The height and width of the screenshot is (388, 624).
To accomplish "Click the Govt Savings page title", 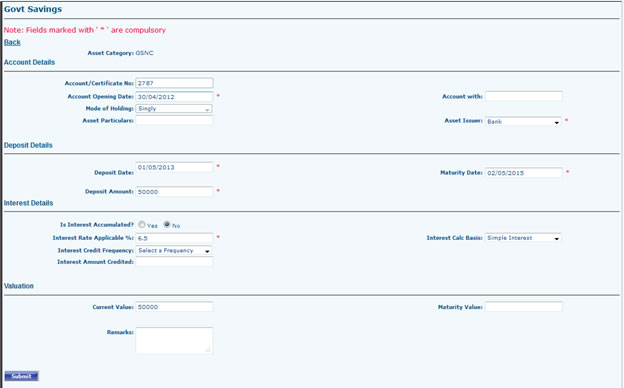I will click(x=33, y=9).
